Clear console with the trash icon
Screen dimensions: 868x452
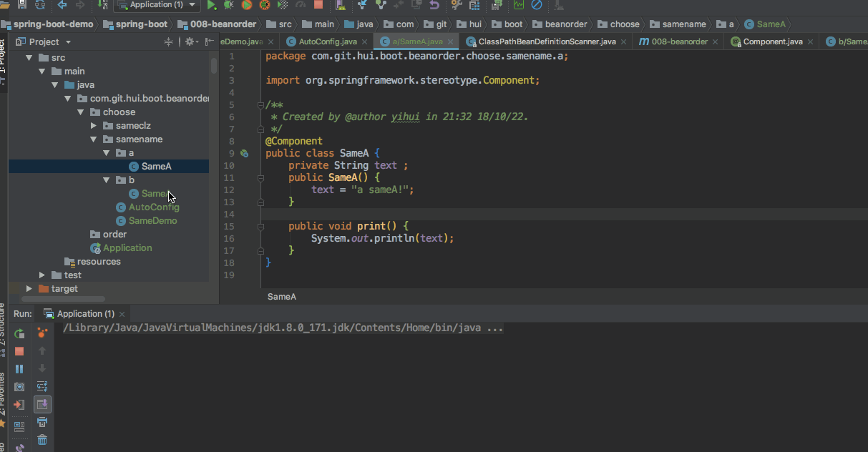[x=42, y=440]
